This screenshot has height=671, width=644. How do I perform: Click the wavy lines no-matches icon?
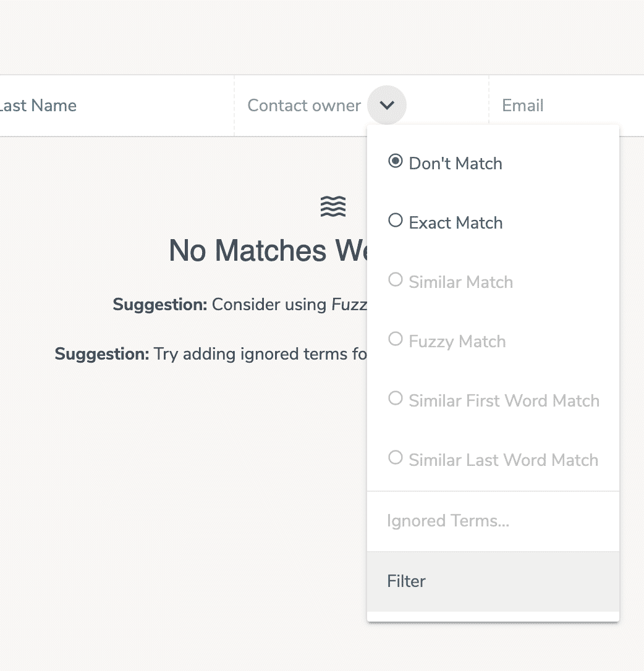click(x=333, y=206)
